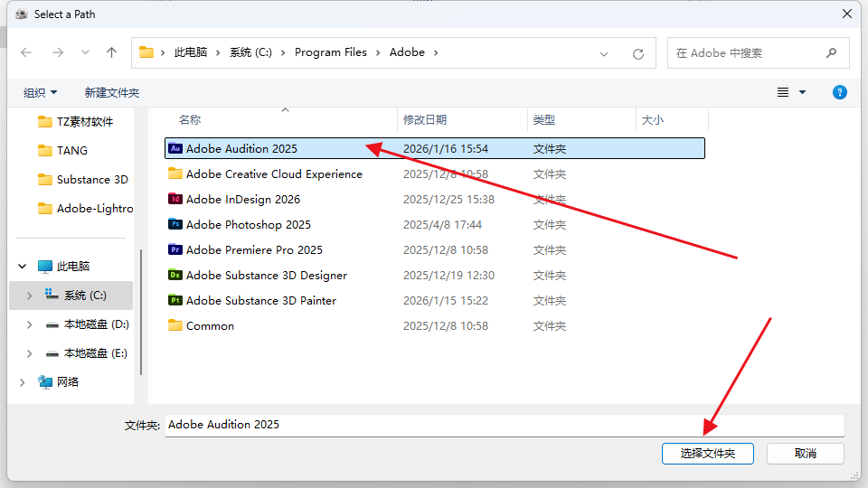Select 网络 in the navigation tree

click(58, 381)
